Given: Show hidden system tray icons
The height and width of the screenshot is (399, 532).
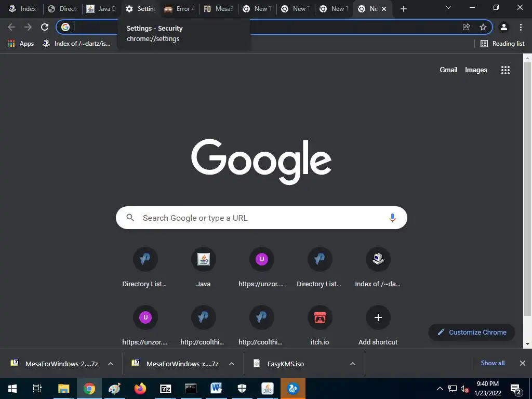Looking at the screenshot, I should (440, 389).
